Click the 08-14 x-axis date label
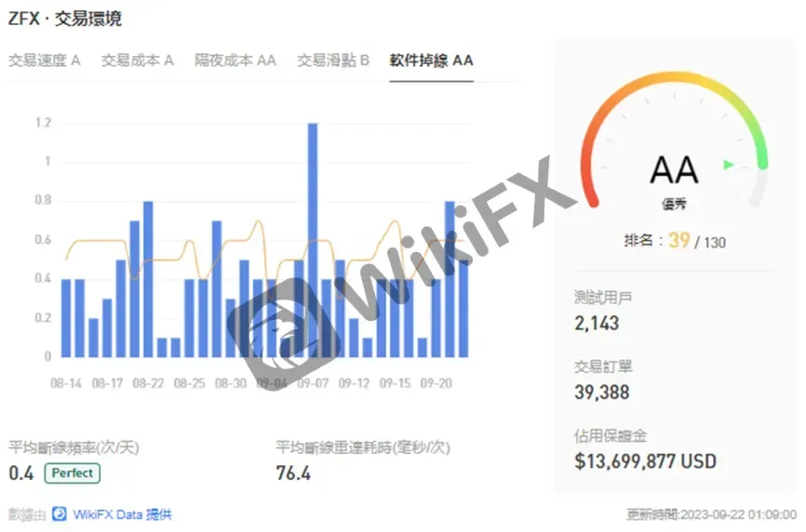This screenshot has height=532, width=806. [66, 383]
